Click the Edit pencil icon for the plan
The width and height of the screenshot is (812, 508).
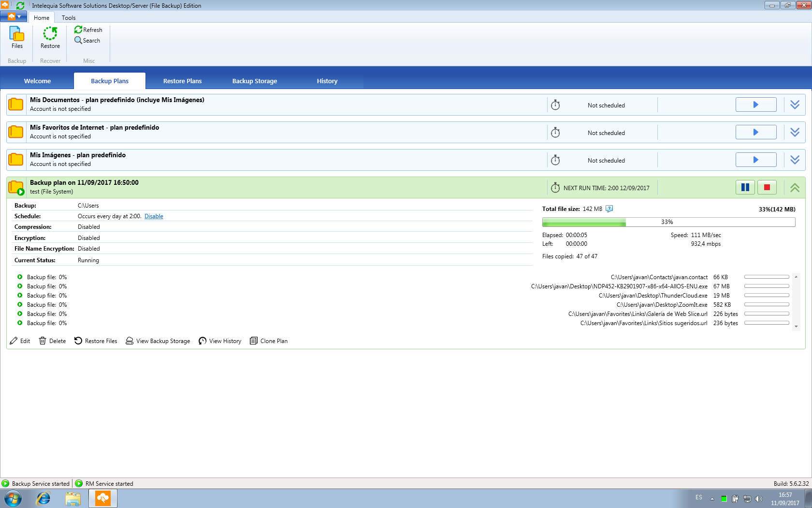14,341
